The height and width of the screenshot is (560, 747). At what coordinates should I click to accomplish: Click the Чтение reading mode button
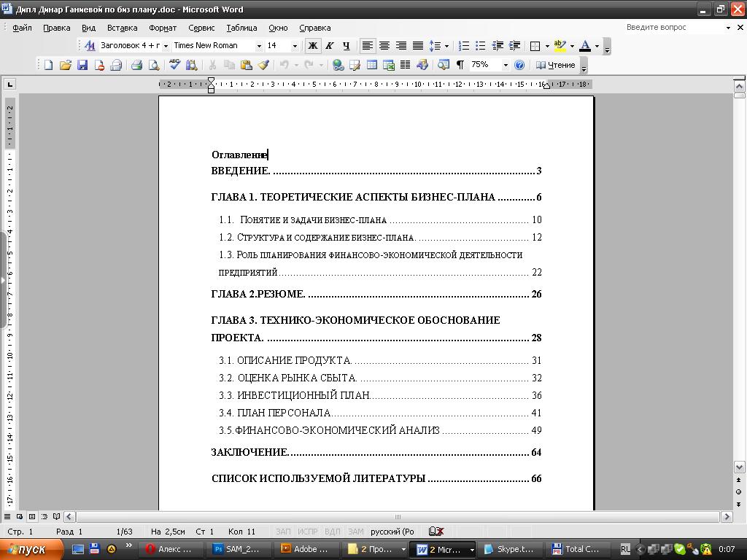click(x=555, y=65)
